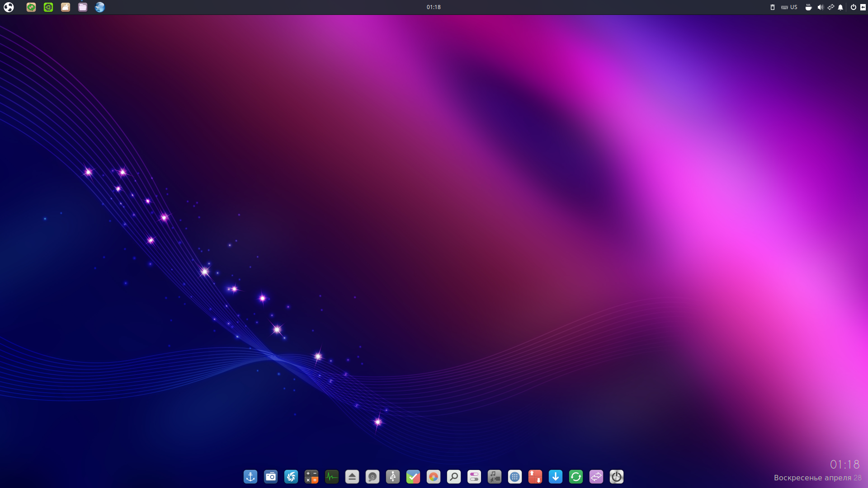Click the eject removable media icon
This screenshot has height=488, width=868.
click(x=352, y=477)
